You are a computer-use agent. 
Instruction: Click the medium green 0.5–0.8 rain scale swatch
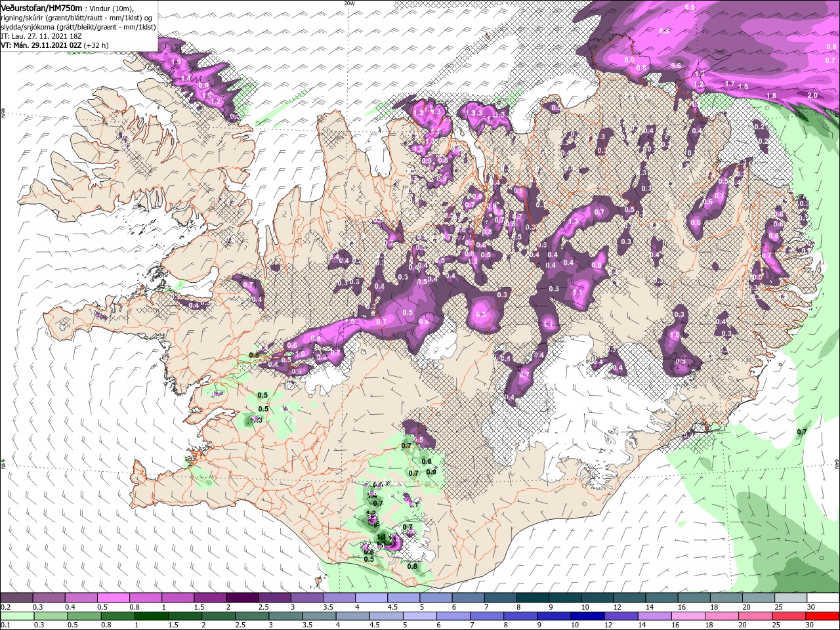coord(84,616)
